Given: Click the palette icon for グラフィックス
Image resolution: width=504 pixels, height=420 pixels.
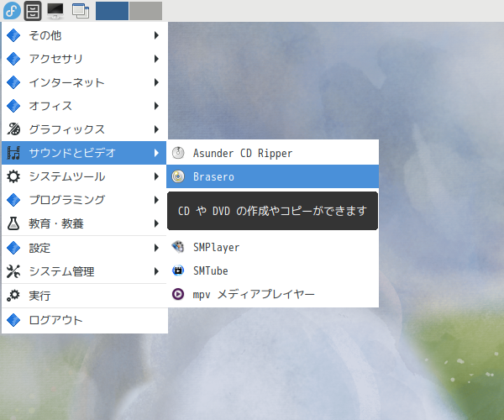Looking at the screenshot, I should (x=13, y=129).
